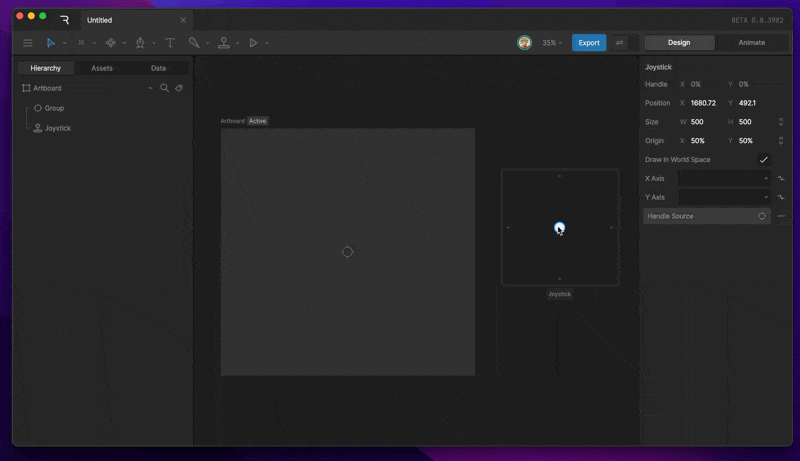Expand the Play tool dropdown arrow
Image resolution: width=800 pixels, height=461 pixels.
(267, 43)
